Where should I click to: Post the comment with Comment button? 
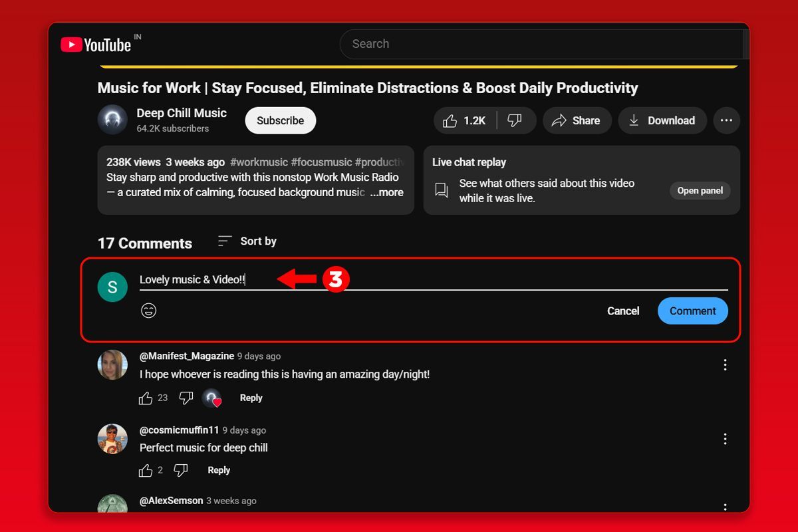(x=692, y=311)
